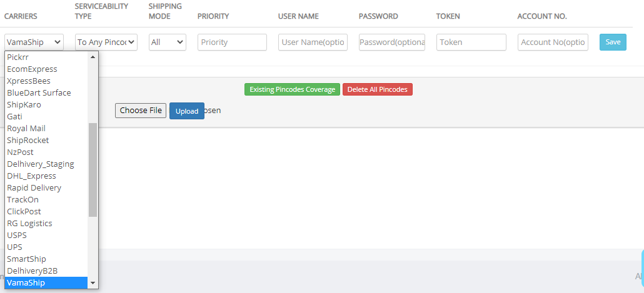The width and height of the screenshot is (644, 293).
Task: Pick Rapid Delivery carrier option
Action: point(46,188)
